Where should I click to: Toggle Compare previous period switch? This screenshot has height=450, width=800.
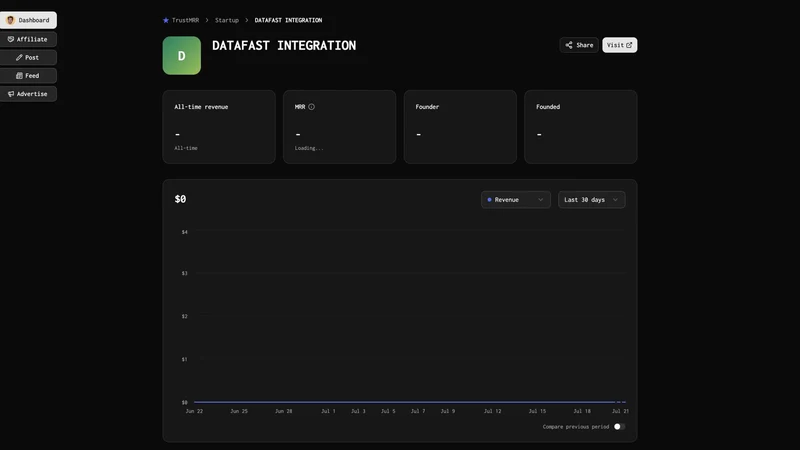[619, 427]
